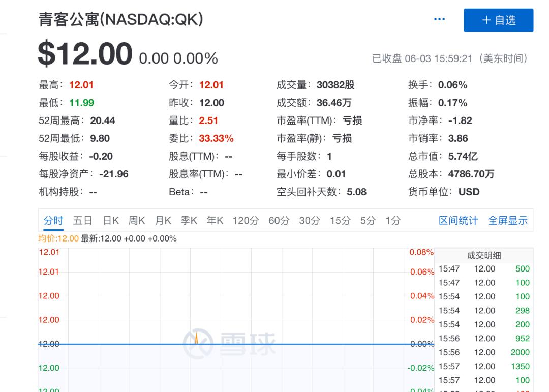Switch to the 五日 chart tab
Image resolution: width=549 pixels, height=392 pixels.
82,221
